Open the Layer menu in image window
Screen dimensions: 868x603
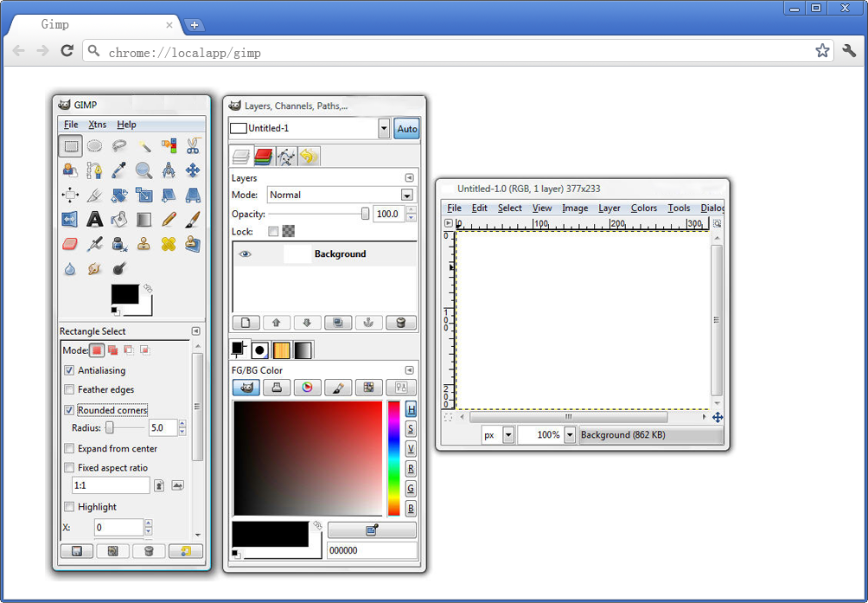[609, 208]
